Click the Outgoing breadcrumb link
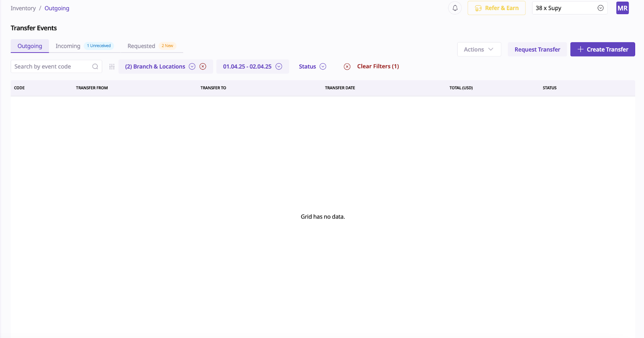Image resolution: width=644 pixels, height=338 pixels. (57, 8)
